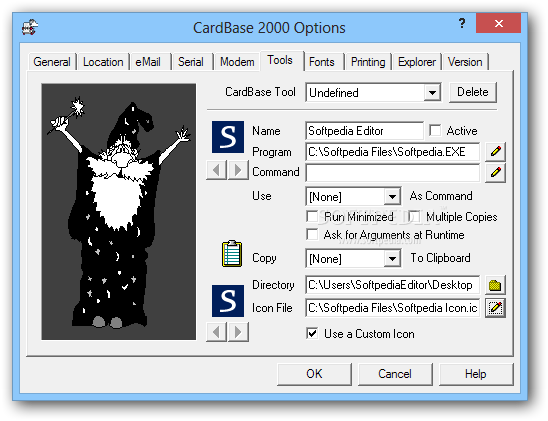Click the pencil icon beside Program field
548x421 pixels.
point(495,152)
